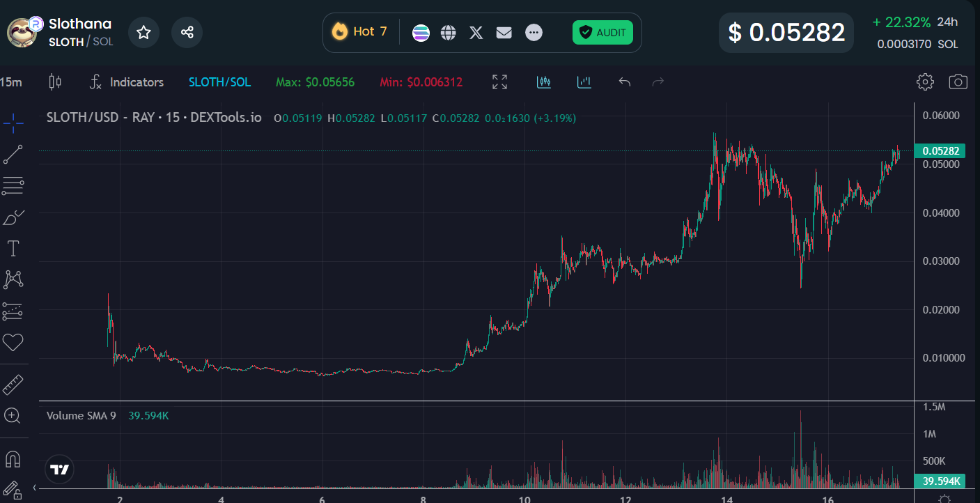
Task: Undo the last chart action
Action: [x=625, y=82]
